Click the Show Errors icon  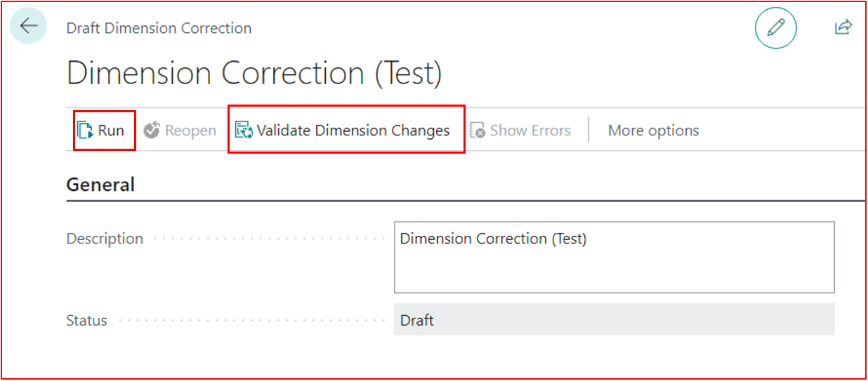[x=478, y=131]
